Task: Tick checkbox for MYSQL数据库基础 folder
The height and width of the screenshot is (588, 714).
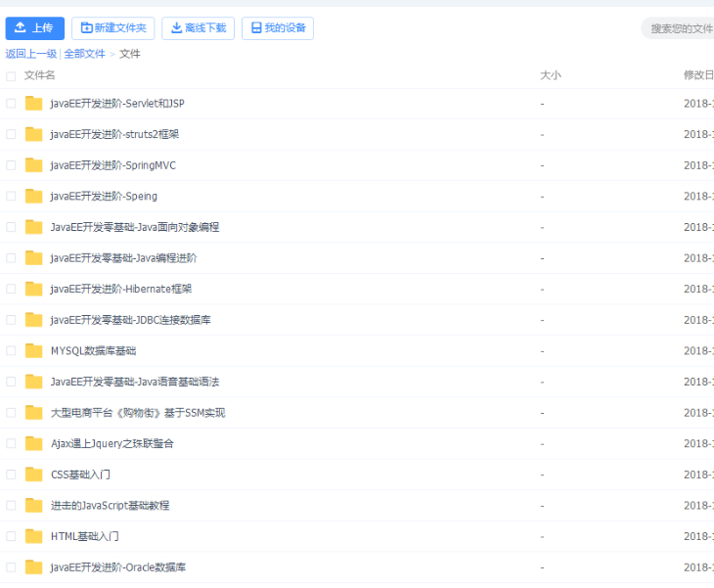Action: (11, 350)
